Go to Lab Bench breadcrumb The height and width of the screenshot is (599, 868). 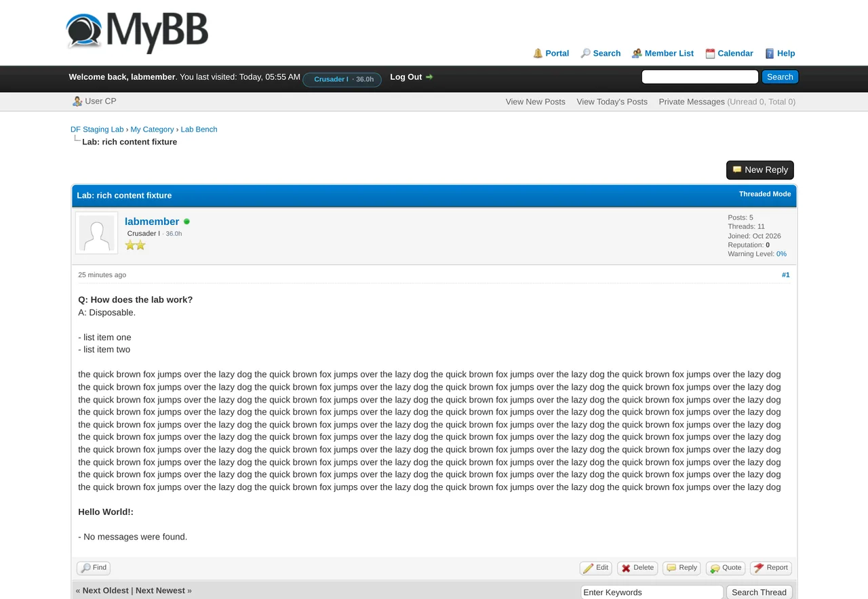coord(199,129)
